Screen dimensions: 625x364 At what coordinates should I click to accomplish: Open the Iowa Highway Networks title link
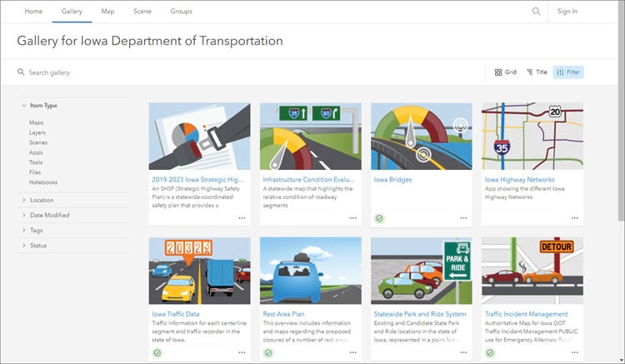(x=519, y=180)
